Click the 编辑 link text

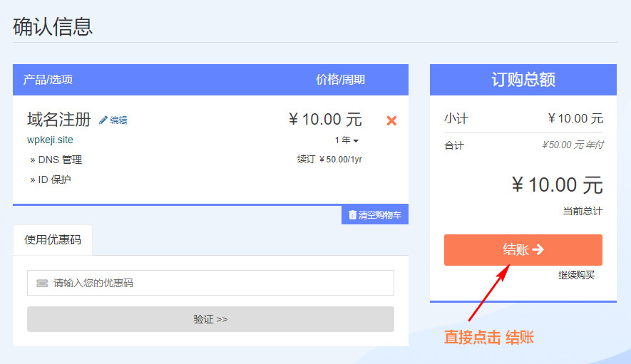point(118,120)
